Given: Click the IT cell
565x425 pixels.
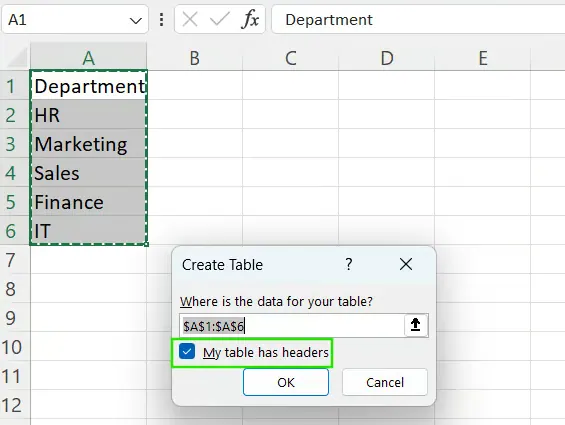Looking at the screenshot, I should (89, 231).
